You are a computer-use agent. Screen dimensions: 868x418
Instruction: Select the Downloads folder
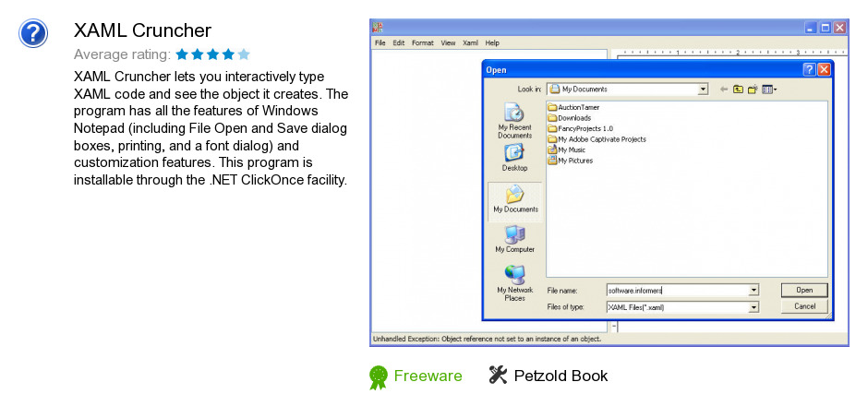point(569,118)
